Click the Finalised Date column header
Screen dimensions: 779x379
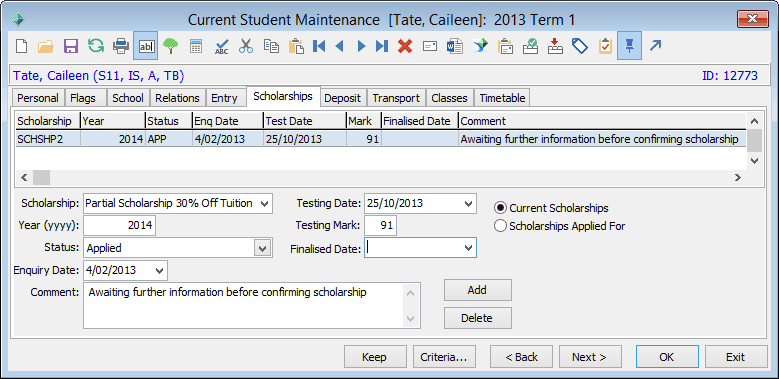(420, 121)
